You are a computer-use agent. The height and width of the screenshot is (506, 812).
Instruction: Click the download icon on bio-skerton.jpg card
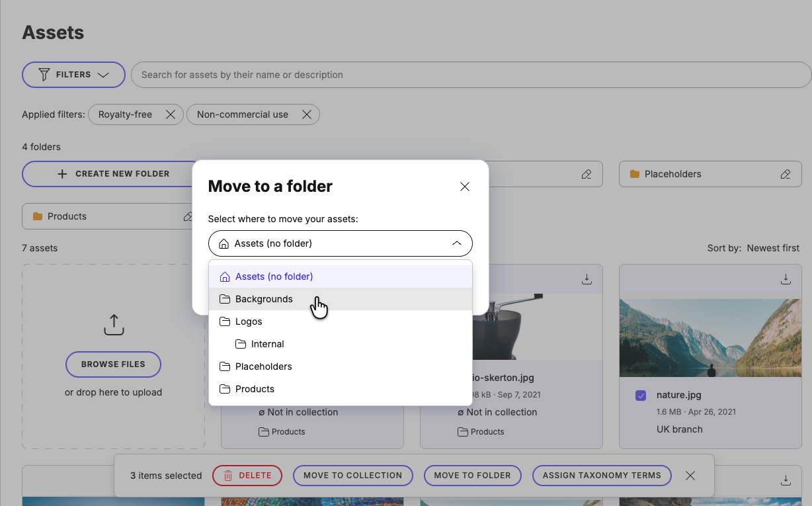click(x=587, y=279)
